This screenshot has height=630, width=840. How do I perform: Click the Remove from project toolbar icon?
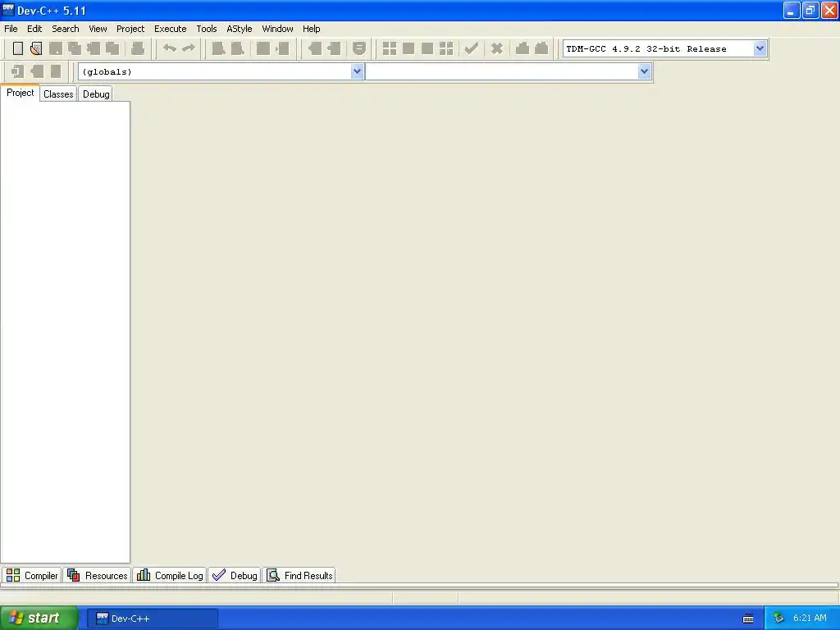[x=334, y=48]
